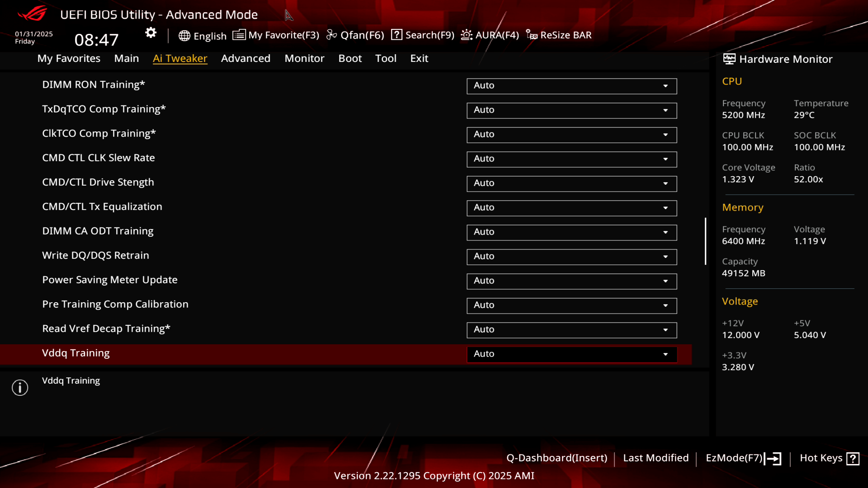Open AURA lighting control via F4 icon
This screenshot has height=488, width=868.
[x=490, y=34]
